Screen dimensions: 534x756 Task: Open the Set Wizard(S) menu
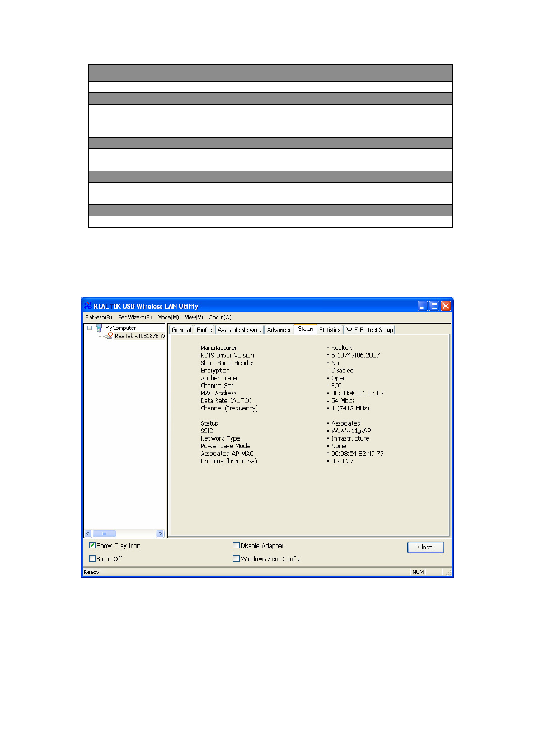click(x=135, y=317)
